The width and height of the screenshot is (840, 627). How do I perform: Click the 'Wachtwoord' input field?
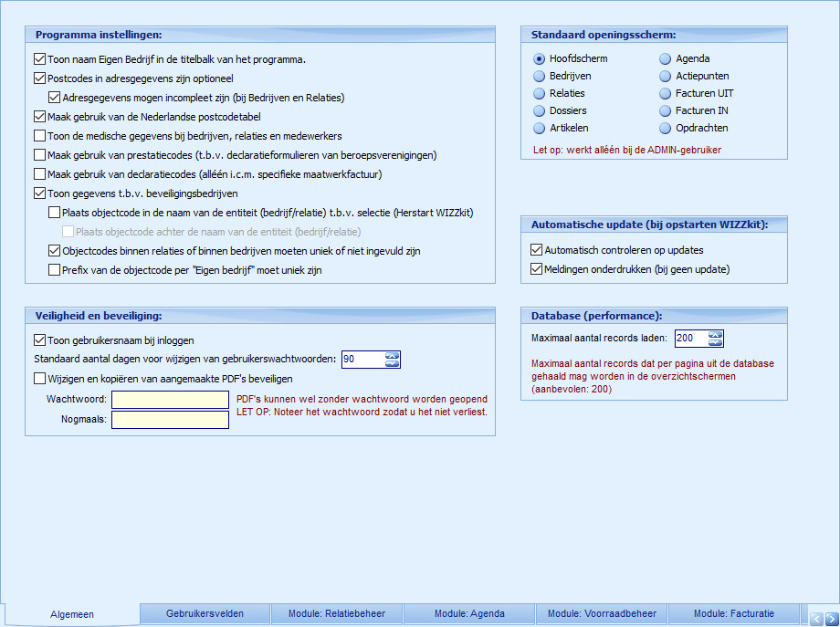tap(169, 401)
